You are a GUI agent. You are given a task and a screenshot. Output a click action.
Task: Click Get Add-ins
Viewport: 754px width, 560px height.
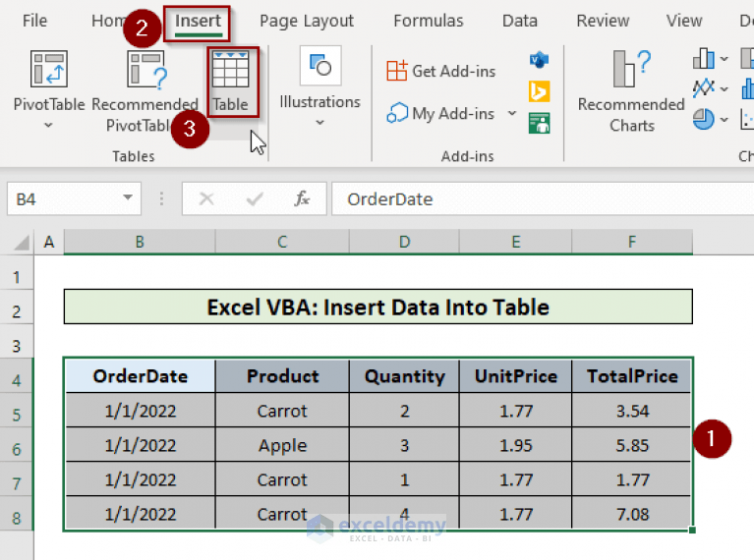pyautogui.click(x=441, y=71)
